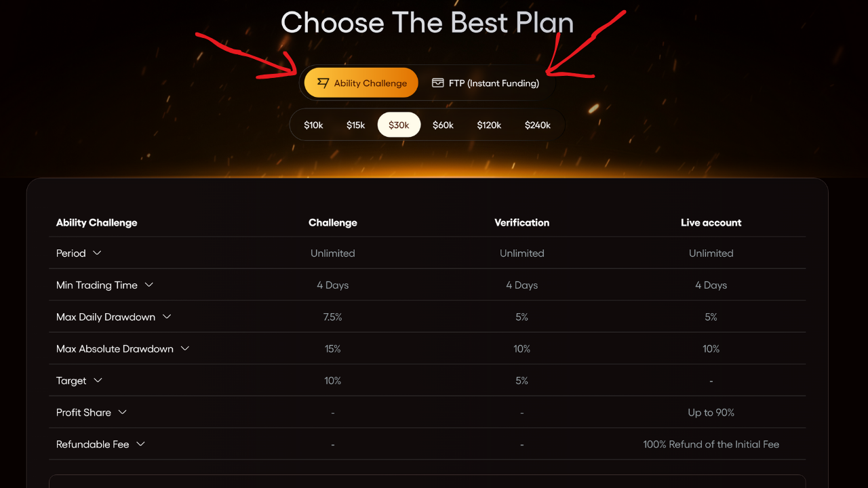Click the Challenge column header

pos(332,222)
